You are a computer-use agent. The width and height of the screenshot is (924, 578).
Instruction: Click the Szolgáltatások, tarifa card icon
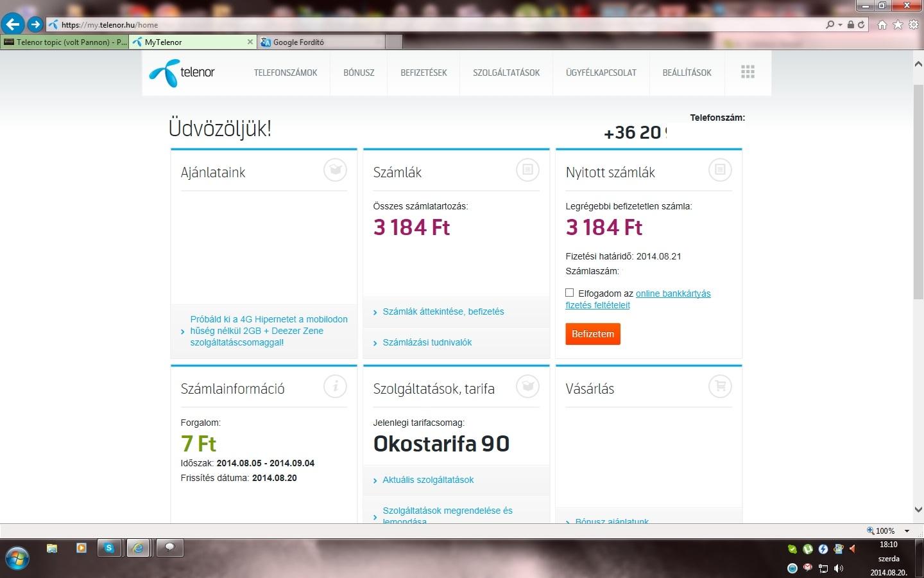[527, 386]
